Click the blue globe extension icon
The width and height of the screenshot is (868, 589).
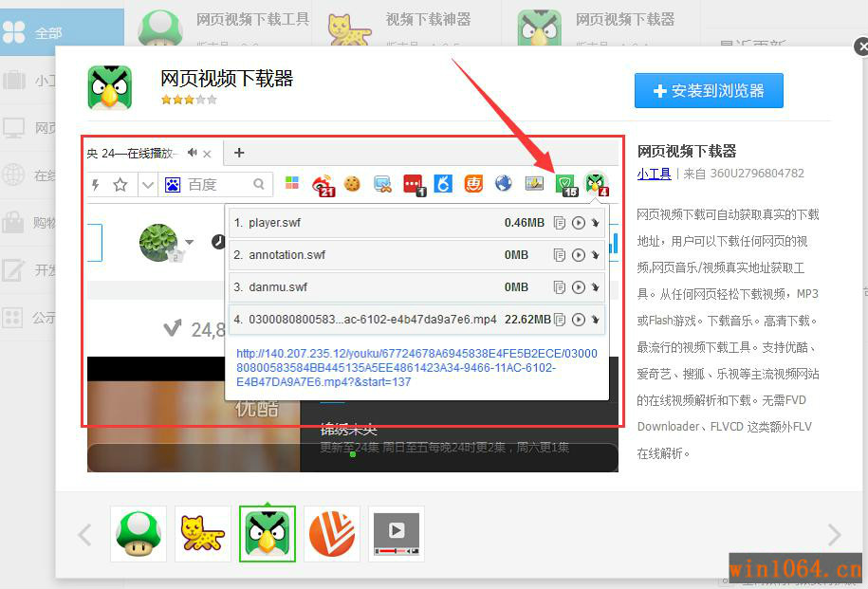click(x=504, y=183)
